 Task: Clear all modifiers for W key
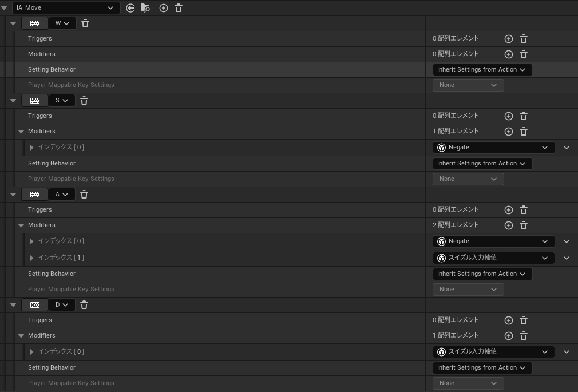point(524,54)
